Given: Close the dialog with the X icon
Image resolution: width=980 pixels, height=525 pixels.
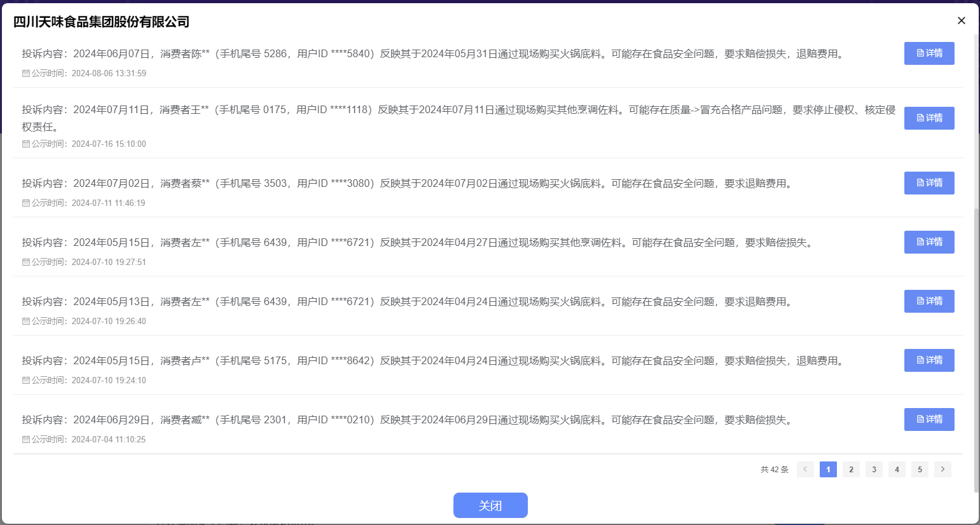Looking at the screenshot, I should [962, 20].
